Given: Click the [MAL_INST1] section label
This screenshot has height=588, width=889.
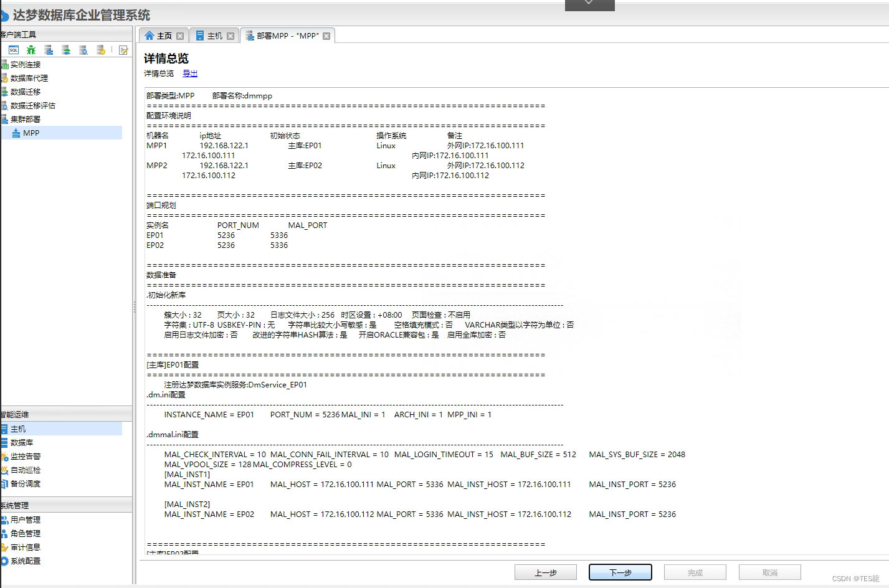Looking at the screenshot, I should 188,475.
